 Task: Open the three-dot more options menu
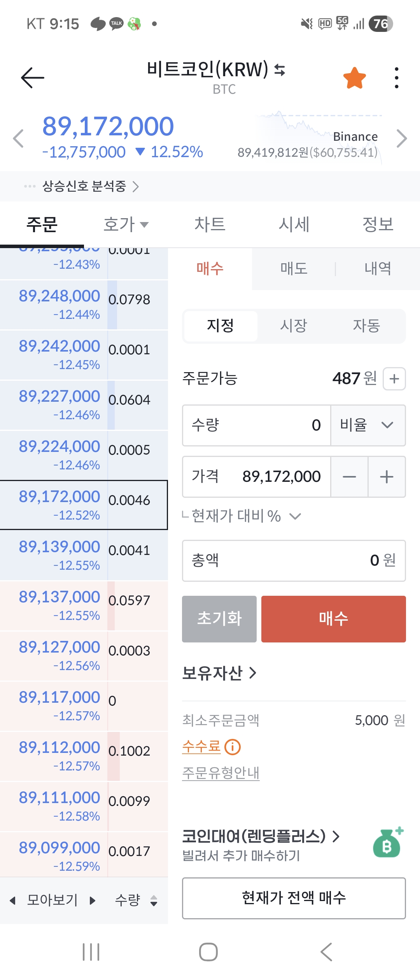pos(396,78)
